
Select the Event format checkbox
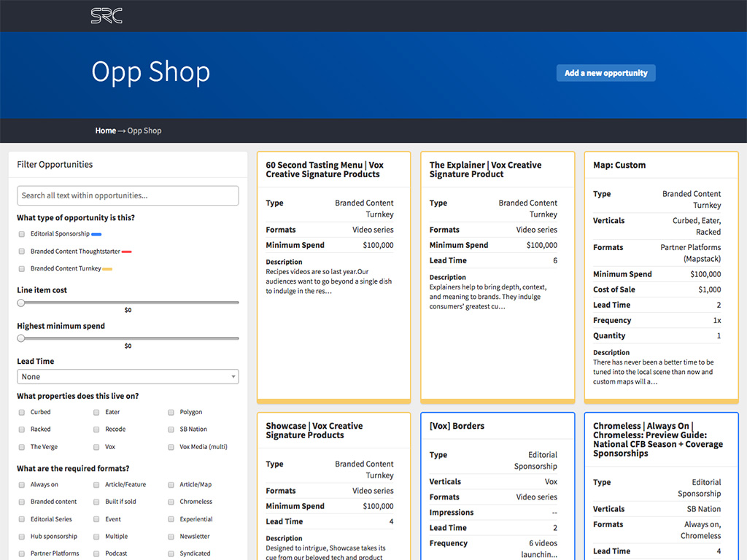[x=96, y=519]
